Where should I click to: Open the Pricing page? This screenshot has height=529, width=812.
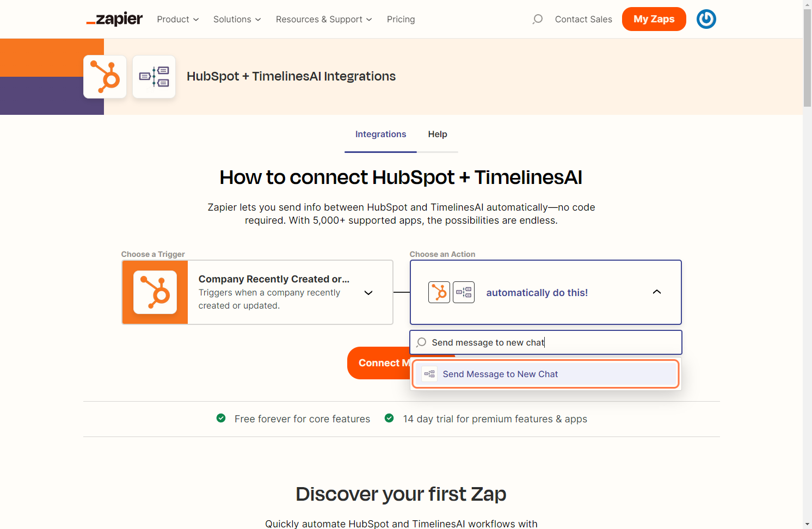click(401, 19)
